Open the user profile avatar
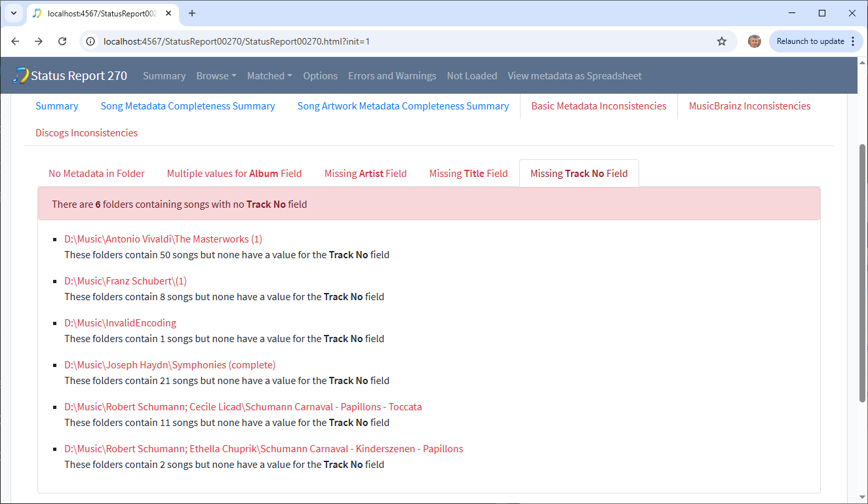This screenshot has height=504, width=868. point(755,41)
